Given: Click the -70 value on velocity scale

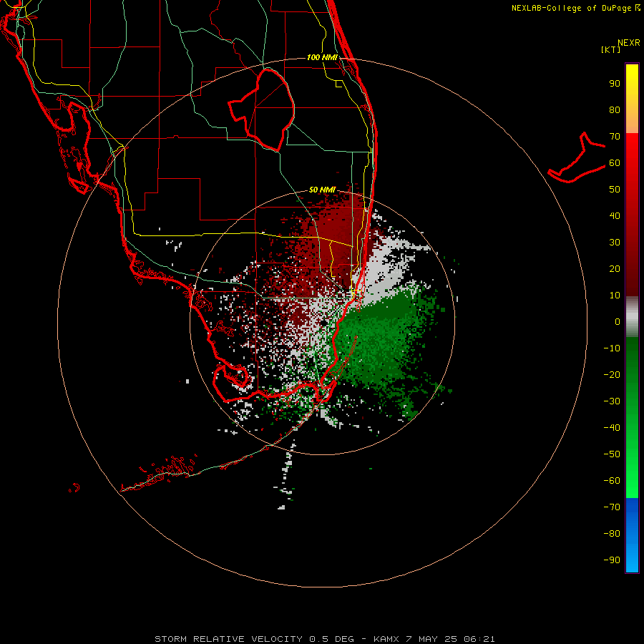Looking at the screenshot, I should tap(612, 507).
